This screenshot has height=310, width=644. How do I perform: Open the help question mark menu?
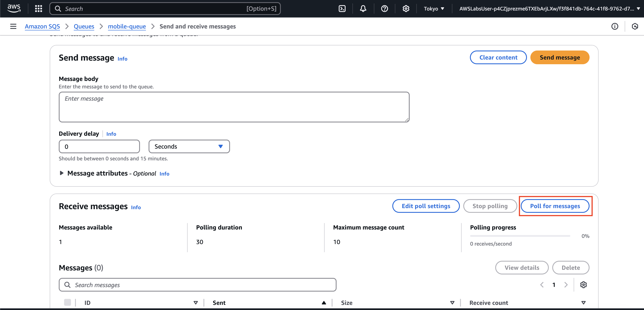[384, 9]
